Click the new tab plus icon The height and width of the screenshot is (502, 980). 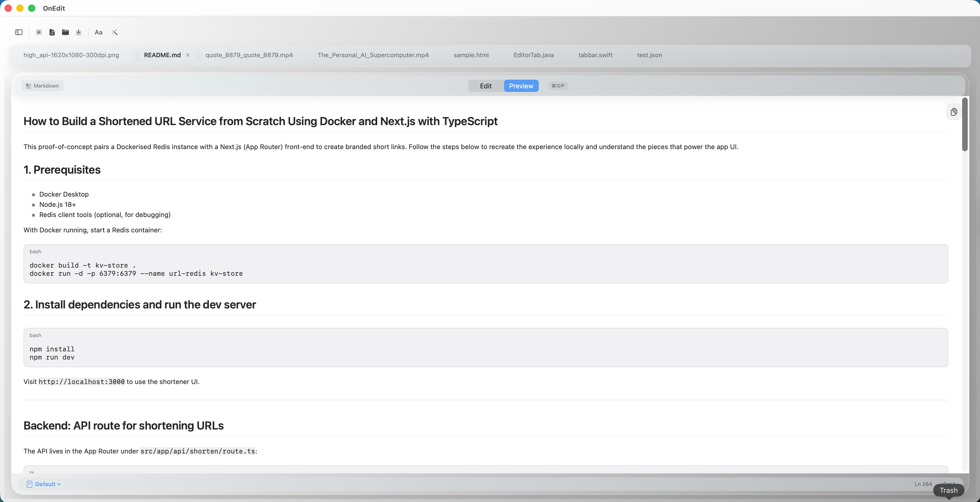pos(39,32)
